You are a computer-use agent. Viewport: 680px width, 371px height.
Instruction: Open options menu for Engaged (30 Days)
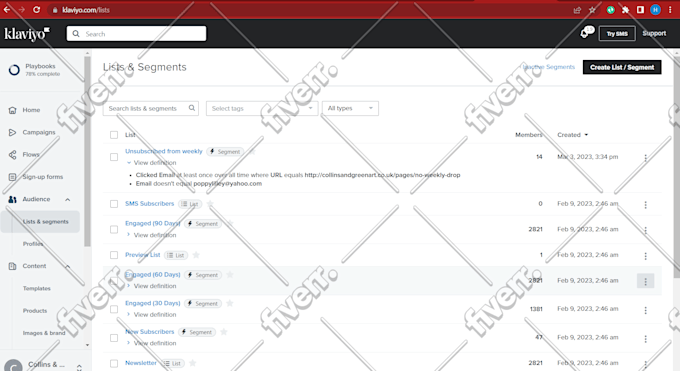pyautogui.click(x=645, y=310)
